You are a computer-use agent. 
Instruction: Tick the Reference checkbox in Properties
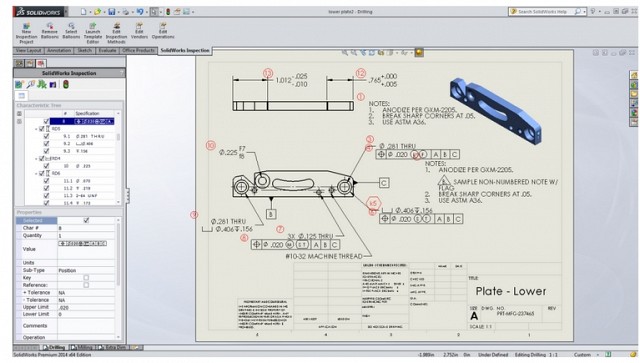[86, 285]
